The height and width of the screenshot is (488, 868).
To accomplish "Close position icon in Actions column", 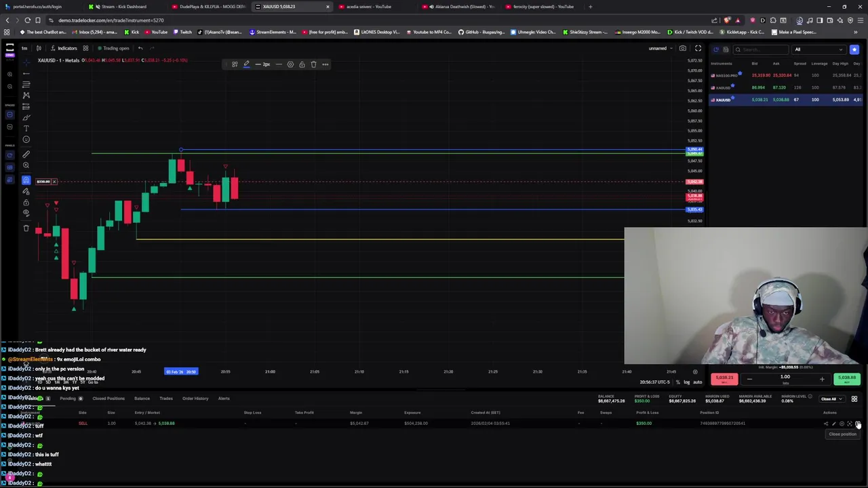I will [858, 424].
